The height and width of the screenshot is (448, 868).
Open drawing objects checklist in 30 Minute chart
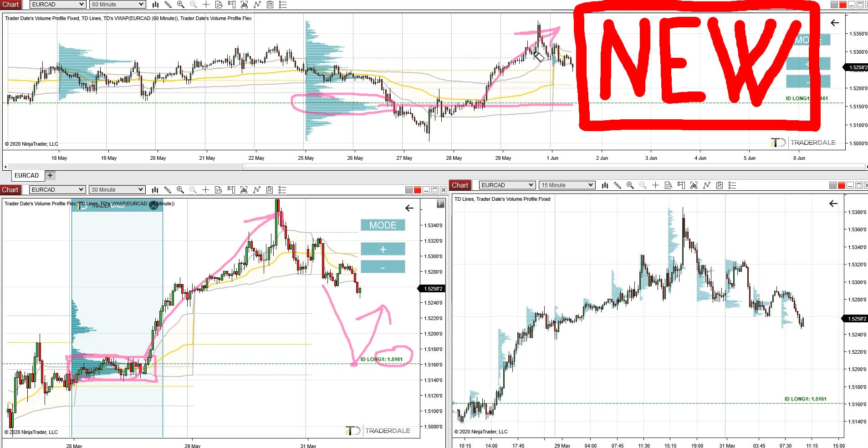click(270, 190)
